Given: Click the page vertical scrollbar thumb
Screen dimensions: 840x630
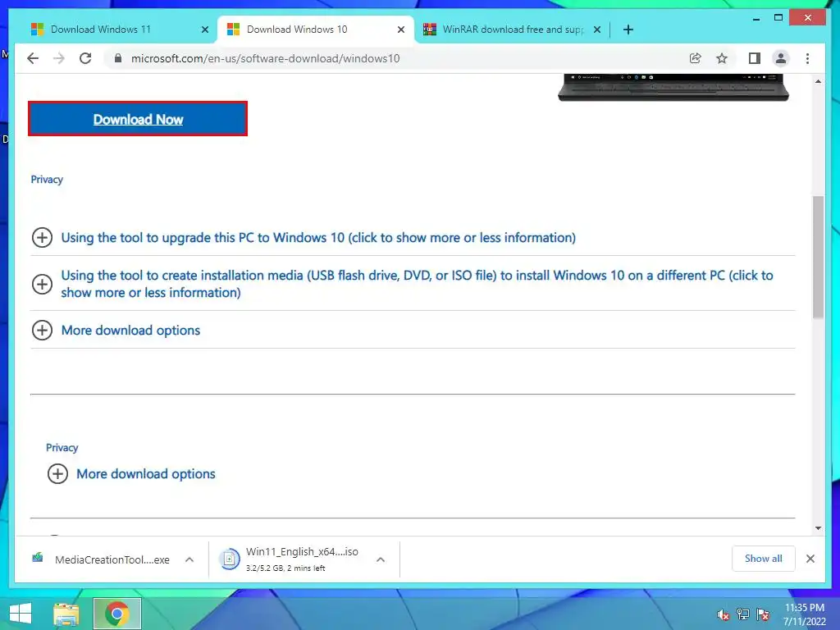Looking at the screenshot, I should coord(818,257).
